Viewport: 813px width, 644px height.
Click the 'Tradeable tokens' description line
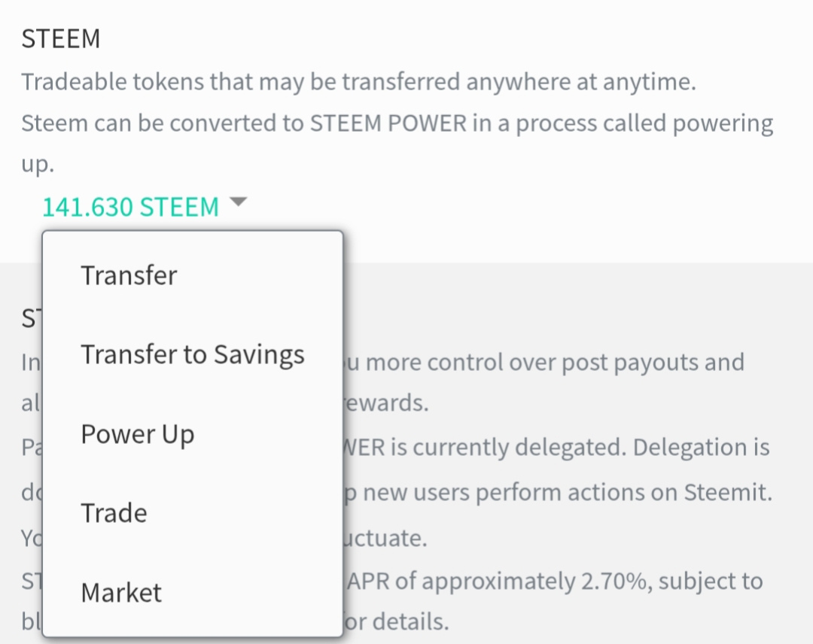[x=358, y=81]
